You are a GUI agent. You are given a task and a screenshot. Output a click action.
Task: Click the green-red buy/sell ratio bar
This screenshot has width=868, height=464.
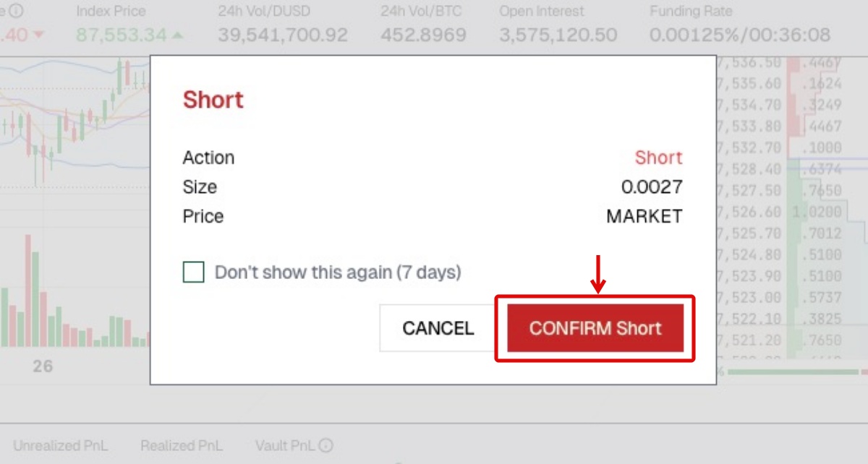(x=796, y=371)
